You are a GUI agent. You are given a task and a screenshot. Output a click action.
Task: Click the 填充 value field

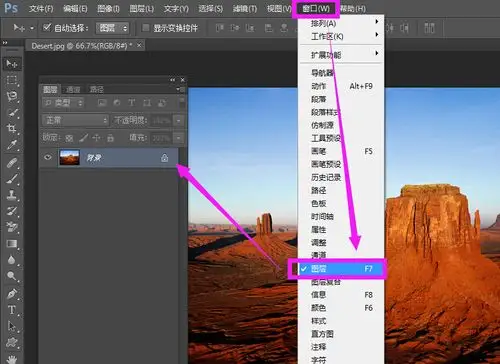162,138
